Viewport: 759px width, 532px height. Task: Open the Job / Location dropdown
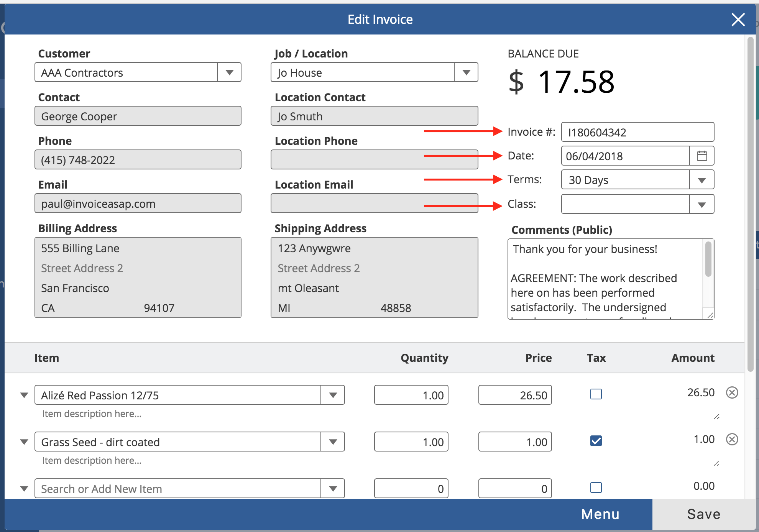(466, 72)
